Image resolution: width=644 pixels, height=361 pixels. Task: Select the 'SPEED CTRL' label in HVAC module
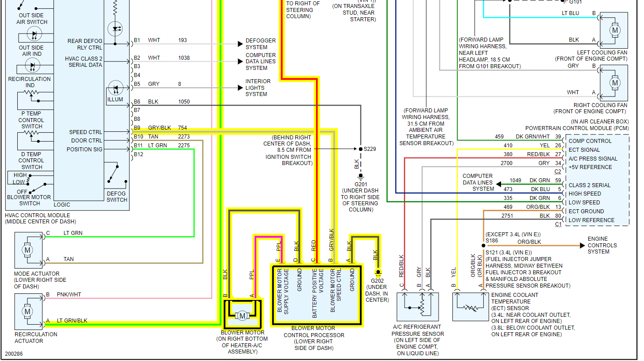pyautogui.click(x=85, y=132)
